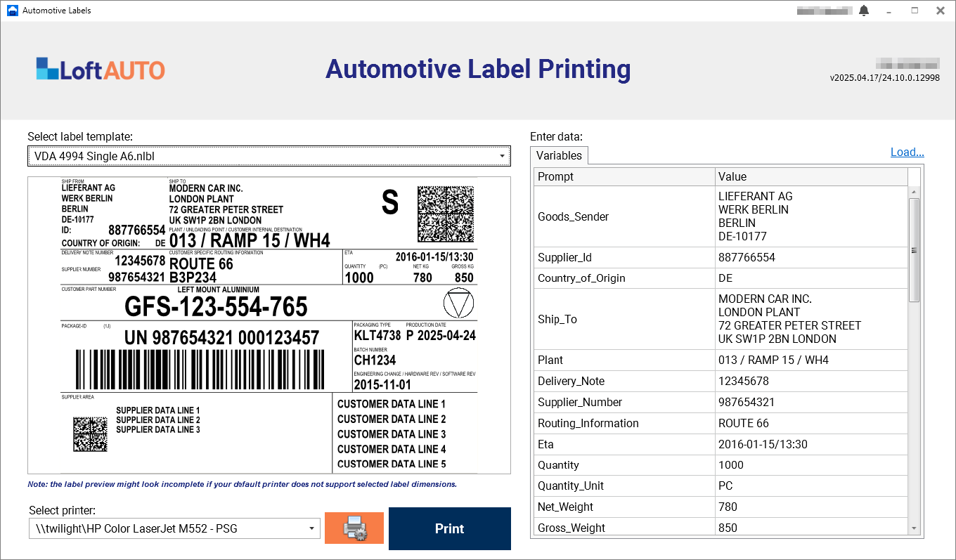956x560 pixels.
Task: Open printer settings via orange printer icon
Action: (x=354, y=528)
